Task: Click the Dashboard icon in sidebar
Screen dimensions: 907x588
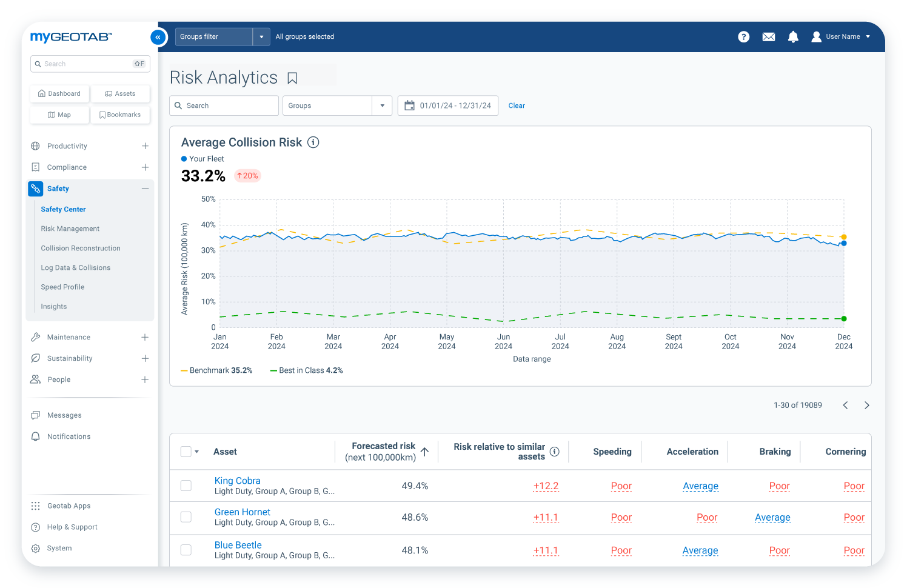Action: 59,93
